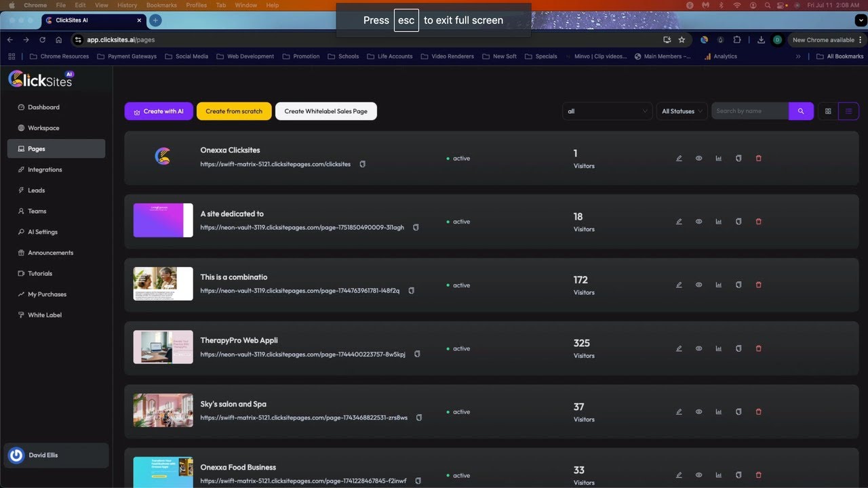Click Create Whitelabel Sales Page

pos(326,111)
